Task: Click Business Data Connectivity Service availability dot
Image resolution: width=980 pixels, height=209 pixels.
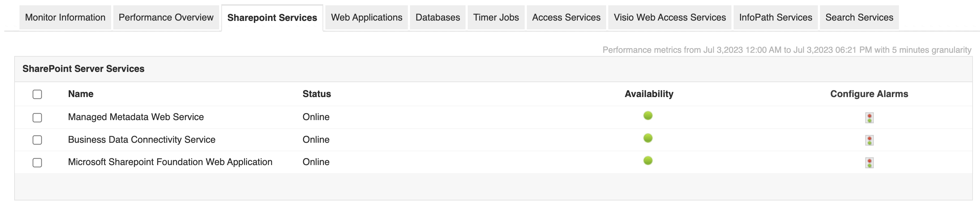Action: [x=648, y=138]
